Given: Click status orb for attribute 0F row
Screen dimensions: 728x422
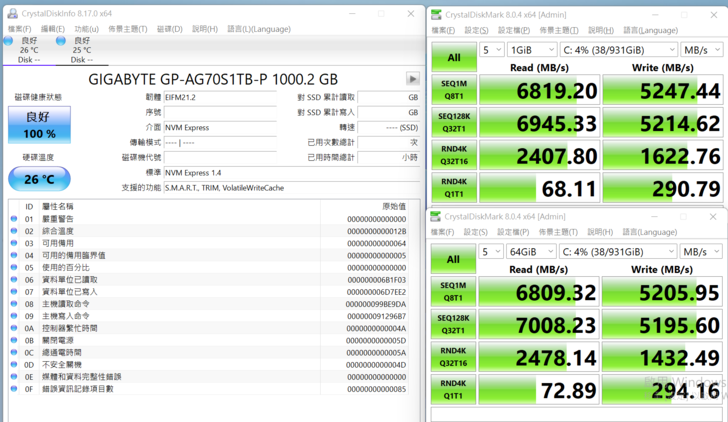Looking at the screenshot, I should pyautogui.click(x=14, y=389).
